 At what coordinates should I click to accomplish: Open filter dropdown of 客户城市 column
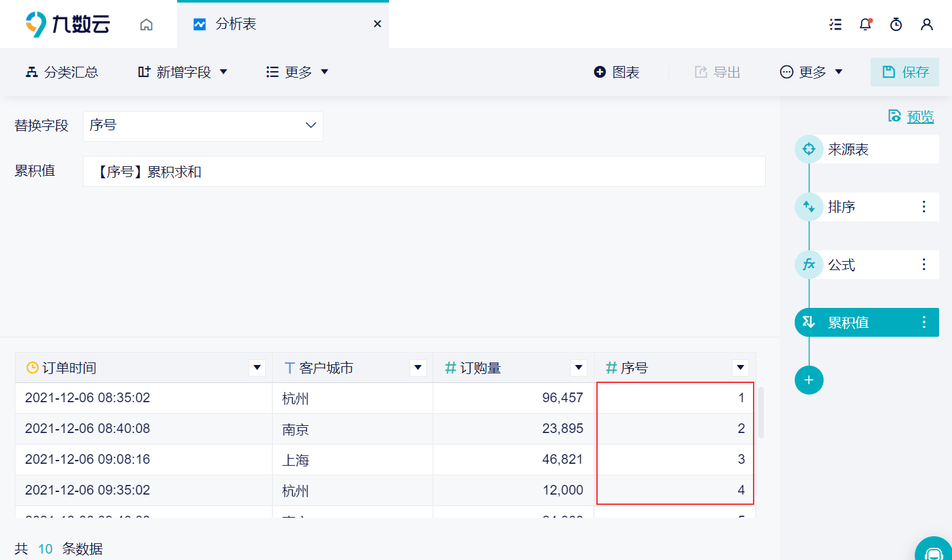418,368
